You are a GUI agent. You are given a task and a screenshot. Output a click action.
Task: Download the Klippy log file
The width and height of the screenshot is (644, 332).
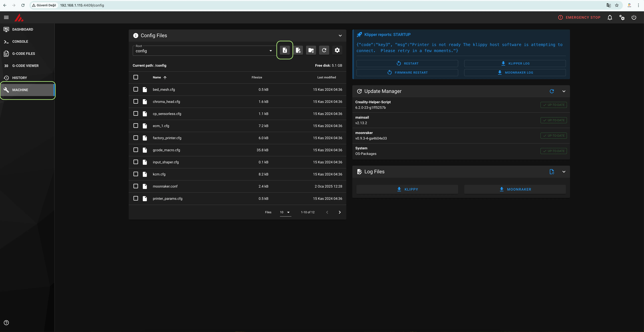(407, 189)
